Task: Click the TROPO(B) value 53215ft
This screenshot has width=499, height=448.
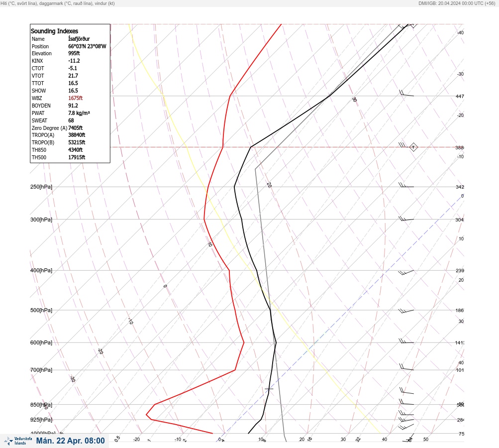Action: 77,142
